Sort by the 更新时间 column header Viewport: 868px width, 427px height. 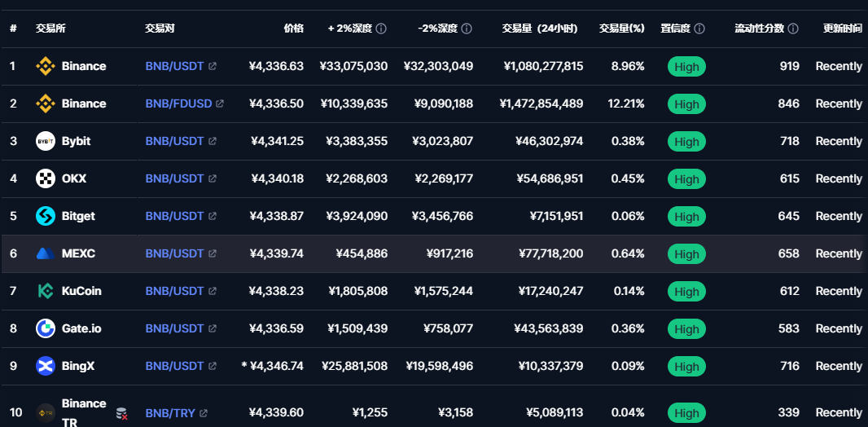842,29
